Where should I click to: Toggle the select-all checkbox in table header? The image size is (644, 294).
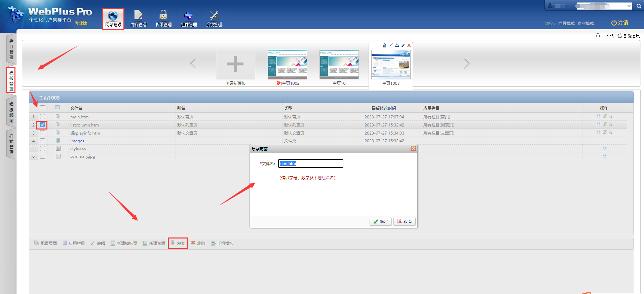coord(42,108)
